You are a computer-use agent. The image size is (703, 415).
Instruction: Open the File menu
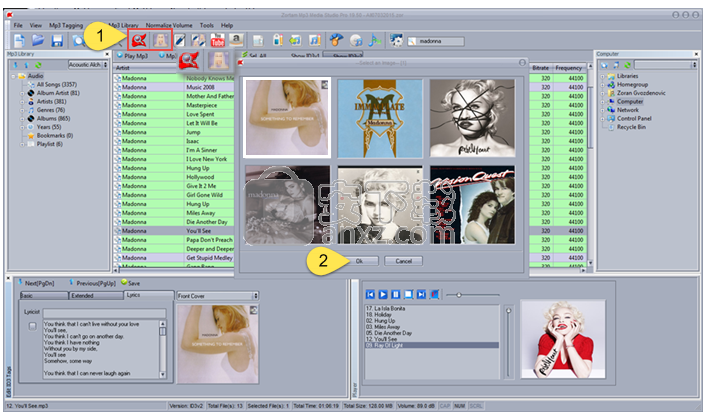tap(18, 26)
